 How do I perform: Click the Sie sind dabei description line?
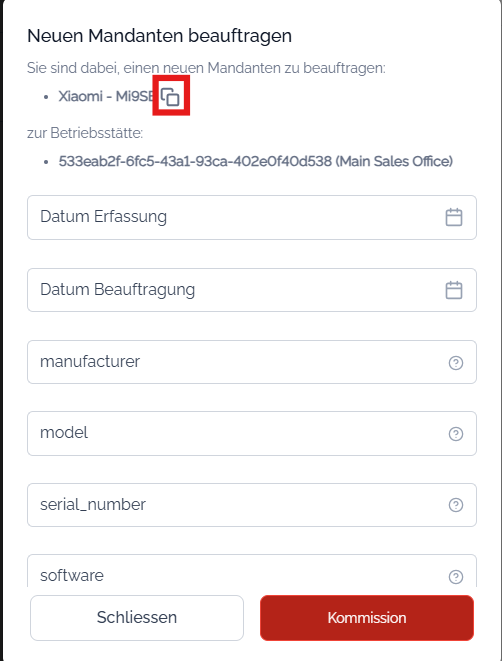click(x=206, y=68)
